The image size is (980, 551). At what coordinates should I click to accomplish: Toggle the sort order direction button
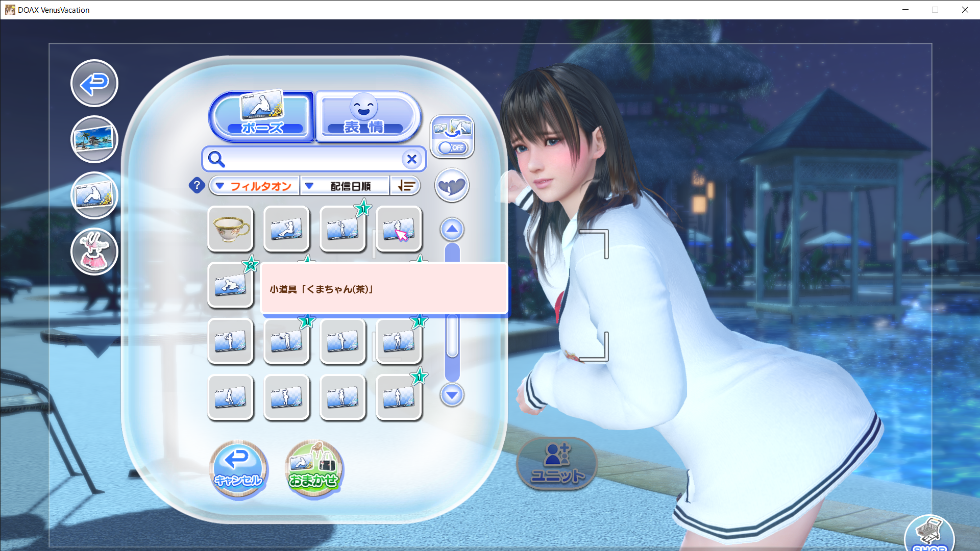(406, 186)
